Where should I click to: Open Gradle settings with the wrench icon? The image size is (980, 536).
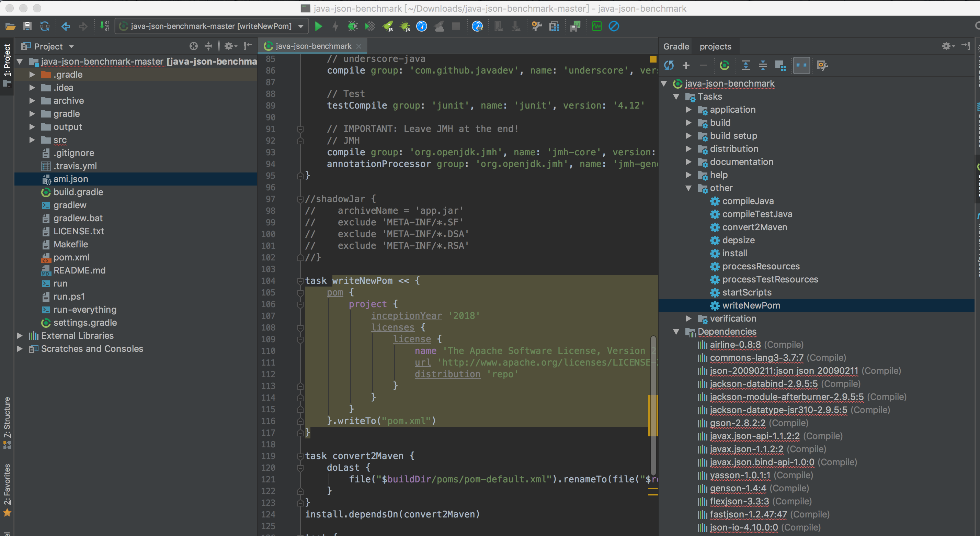coord(822,65)
